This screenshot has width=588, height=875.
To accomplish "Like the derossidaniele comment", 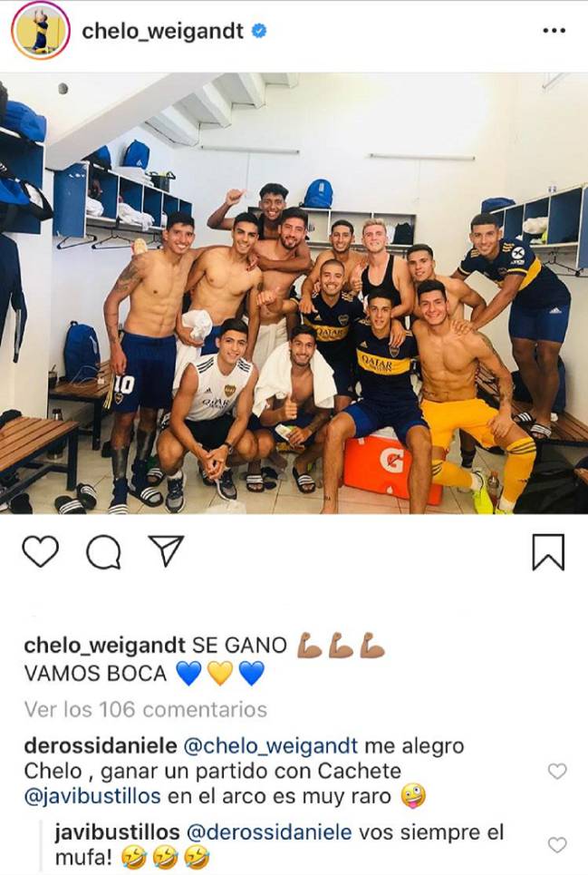I will pyautogui.click(x=557, y=772).
